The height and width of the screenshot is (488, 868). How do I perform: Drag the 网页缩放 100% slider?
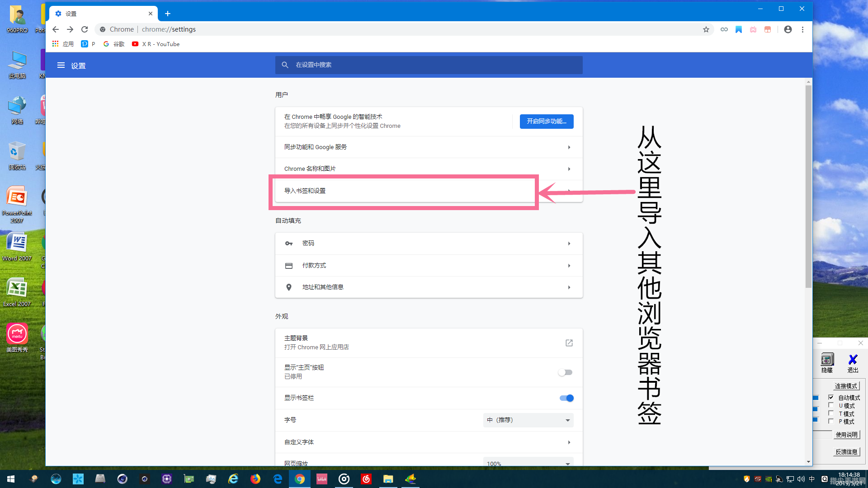click(x=528, y=462)
